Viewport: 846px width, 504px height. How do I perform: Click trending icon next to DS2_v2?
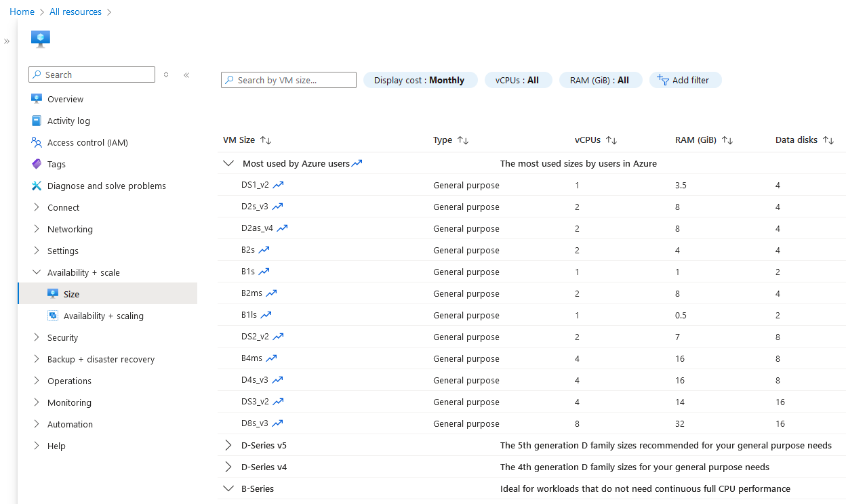click(278, 336)
